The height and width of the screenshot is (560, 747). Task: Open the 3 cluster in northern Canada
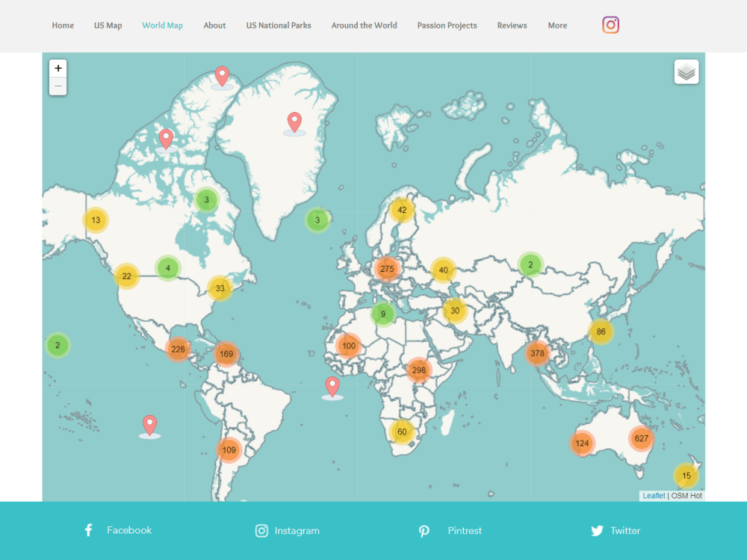[206, 199]
